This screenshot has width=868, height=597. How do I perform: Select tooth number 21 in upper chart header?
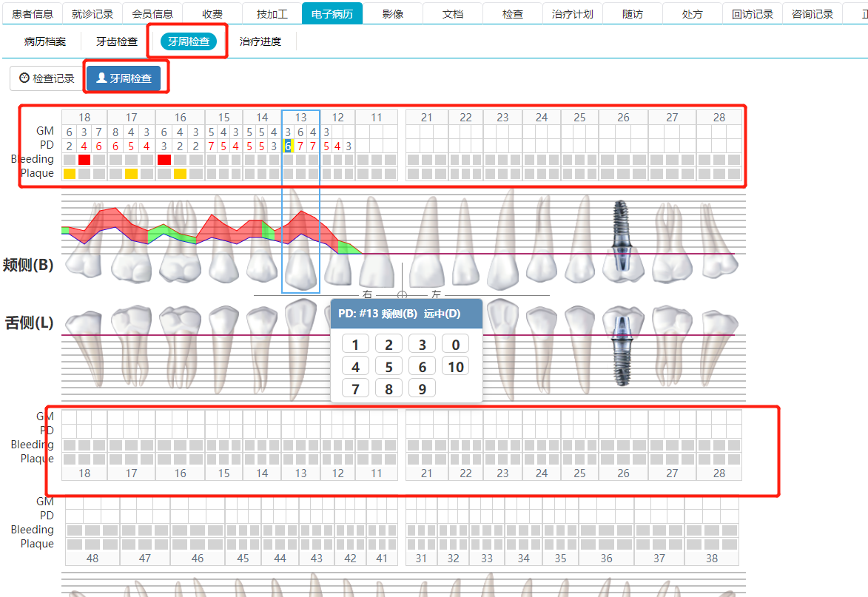tap(426, 118)
